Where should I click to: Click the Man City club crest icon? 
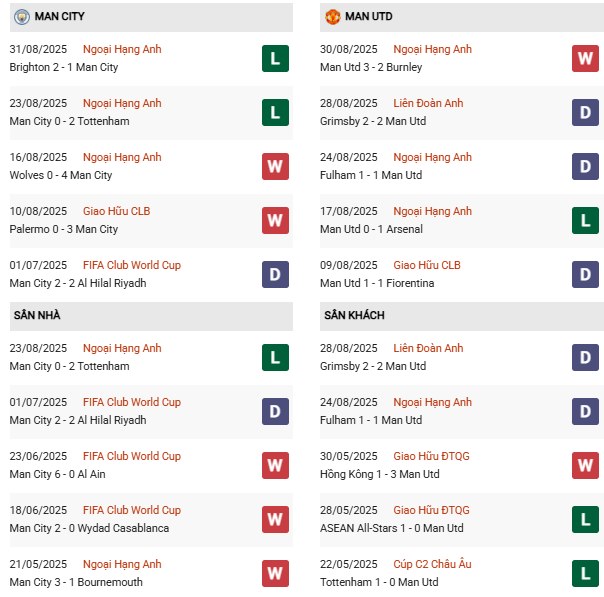22,16
